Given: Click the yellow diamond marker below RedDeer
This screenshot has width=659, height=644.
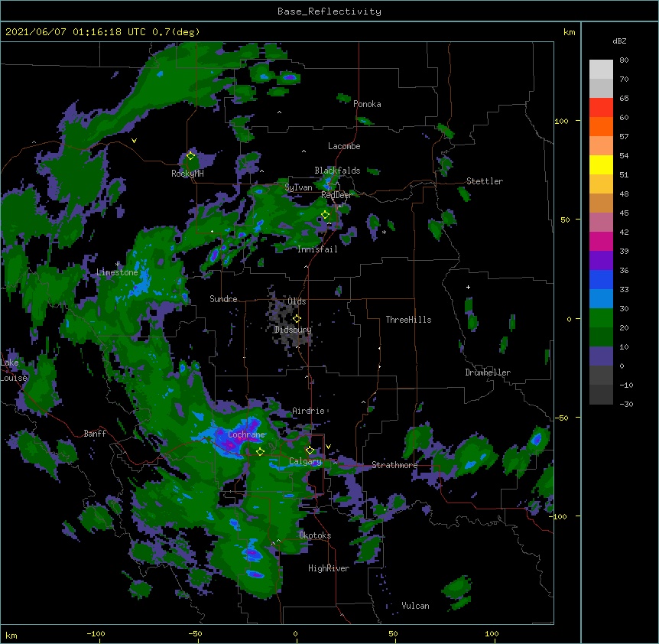Looking at the screenshot, I should point(326,215).
